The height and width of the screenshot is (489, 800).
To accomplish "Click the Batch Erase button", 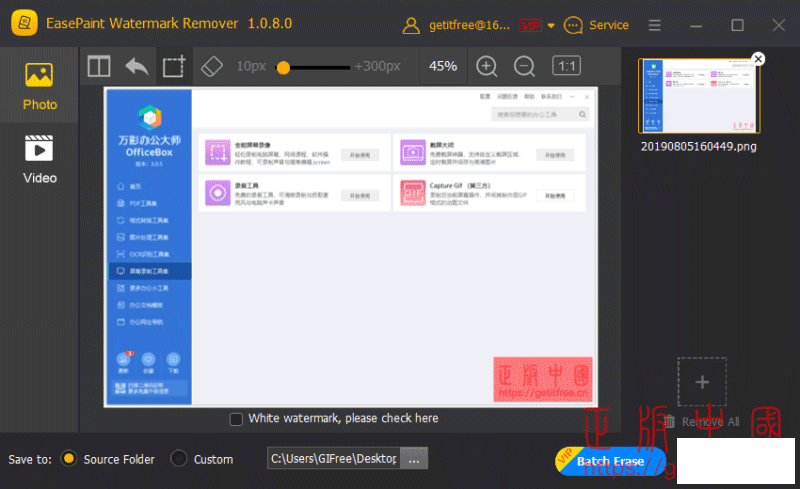I will (x=610, y=461).
